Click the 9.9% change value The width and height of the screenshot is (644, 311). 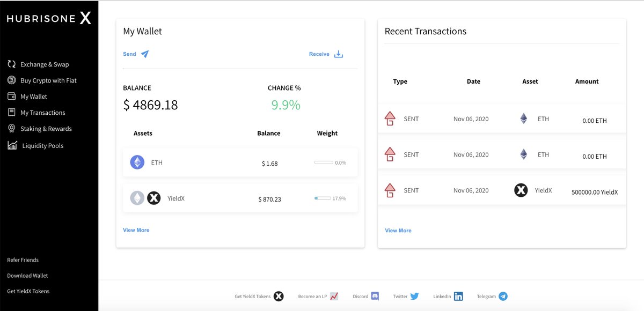286,105
